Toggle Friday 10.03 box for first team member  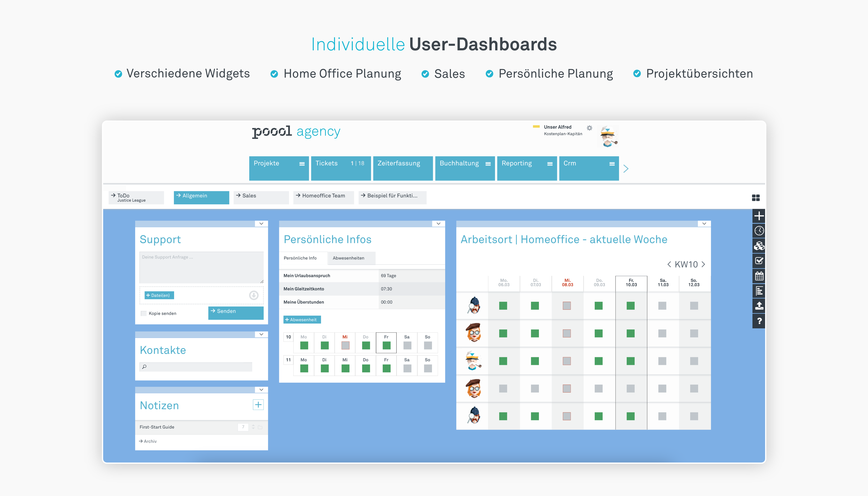pyautogui.click(x=631, y=306)
